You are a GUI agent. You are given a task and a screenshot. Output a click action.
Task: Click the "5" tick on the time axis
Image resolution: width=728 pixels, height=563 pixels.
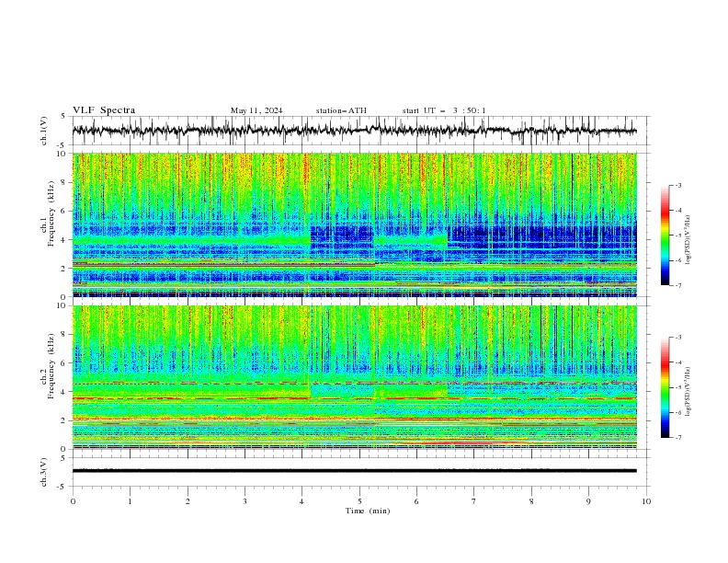pos(359,501)
